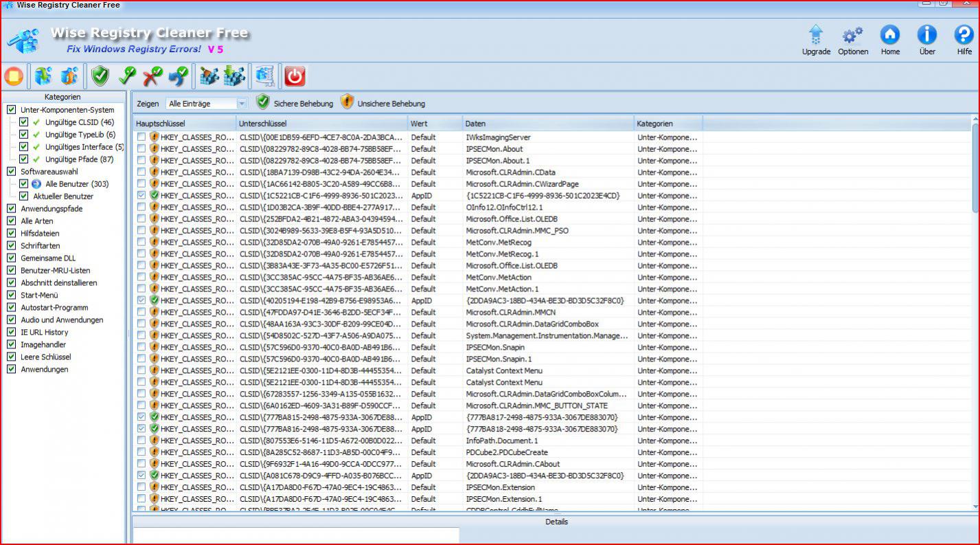The height and width of the screenshot is (545, 980).
Task: Click the Unsichere Behebung orange shield filter
Action: click(x=347, y=102)
